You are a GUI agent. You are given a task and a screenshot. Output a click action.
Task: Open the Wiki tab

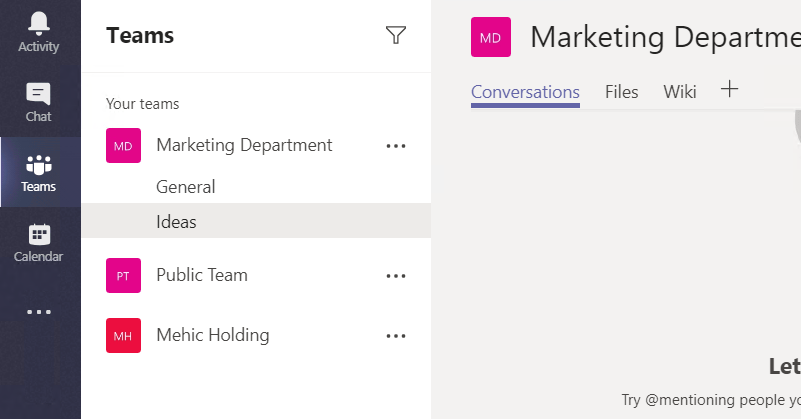[680, 92]
